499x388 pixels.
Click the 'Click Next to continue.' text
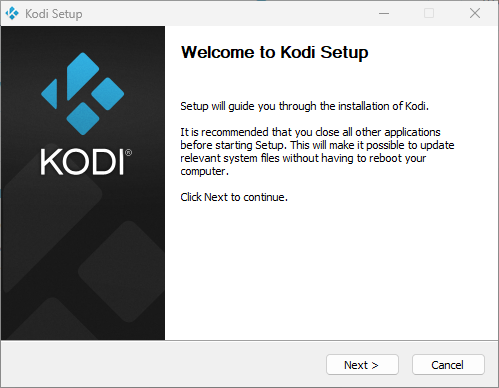[234, 197]
